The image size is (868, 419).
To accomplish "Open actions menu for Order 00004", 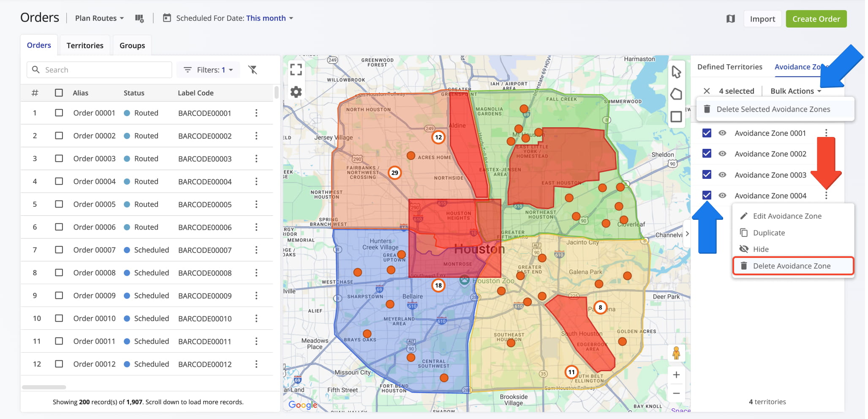I will 256,181.
